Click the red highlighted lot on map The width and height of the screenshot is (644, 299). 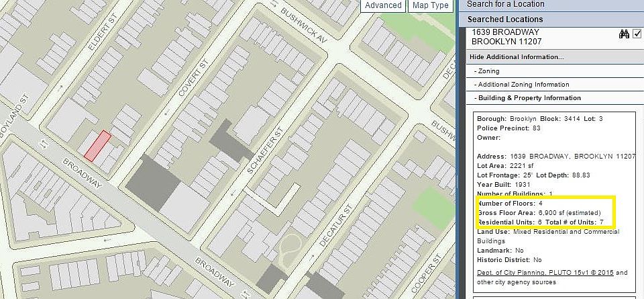pos(98,146)
